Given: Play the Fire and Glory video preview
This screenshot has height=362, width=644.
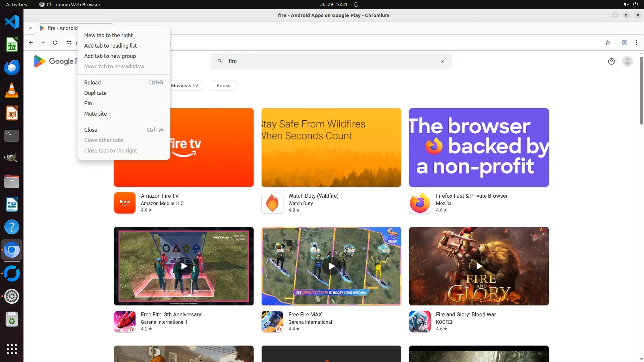Looking at the screenshot, I should click(479, 266).
